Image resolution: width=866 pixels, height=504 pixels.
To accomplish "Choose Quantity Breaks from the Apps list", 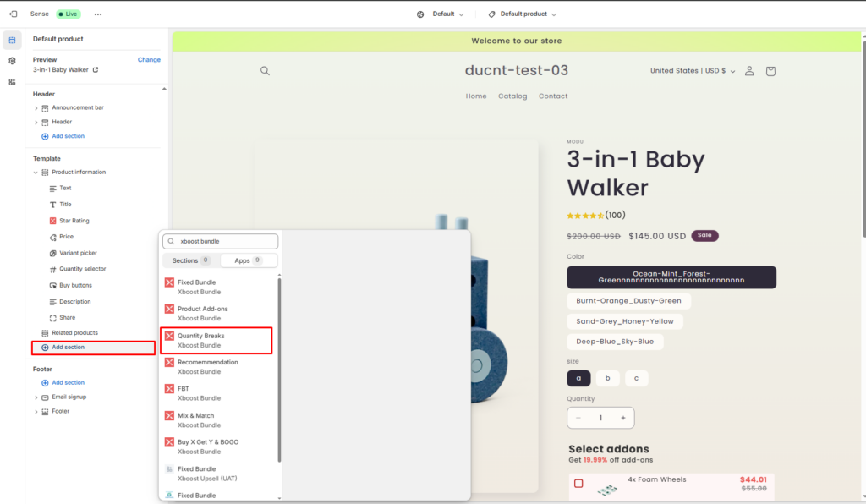I will (x=216, y=340).
